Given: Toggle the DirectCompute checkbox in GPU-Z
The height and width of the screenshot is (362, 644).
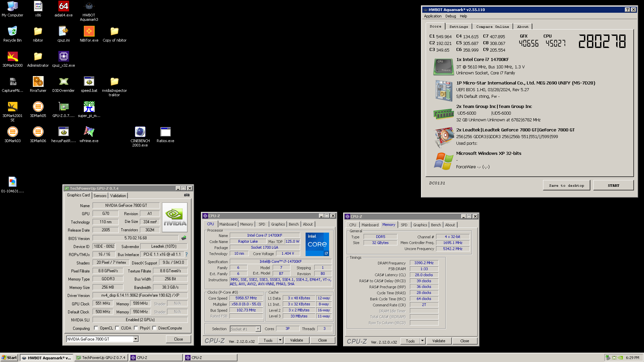Looking at the screenshot, I should coord(154,328).
